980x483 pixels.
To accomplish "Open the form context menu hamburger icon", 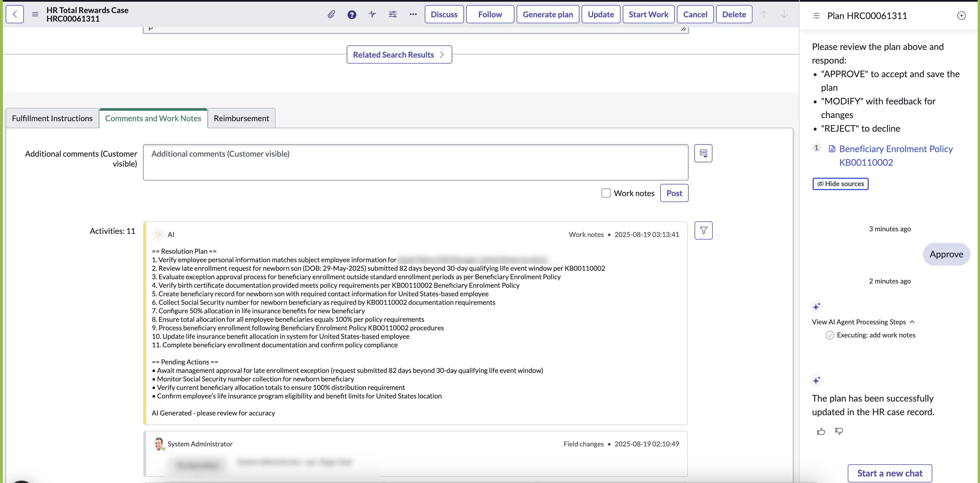I will tap(35, 14).
